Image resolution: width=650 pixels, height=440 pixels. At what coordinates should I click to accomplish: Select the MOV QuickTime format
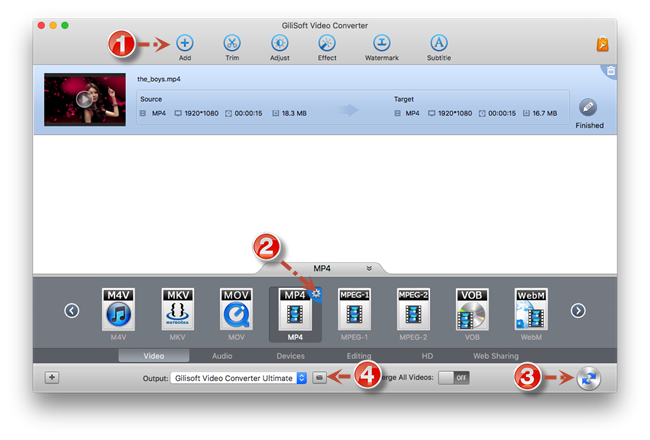click(x=236, y=310)
